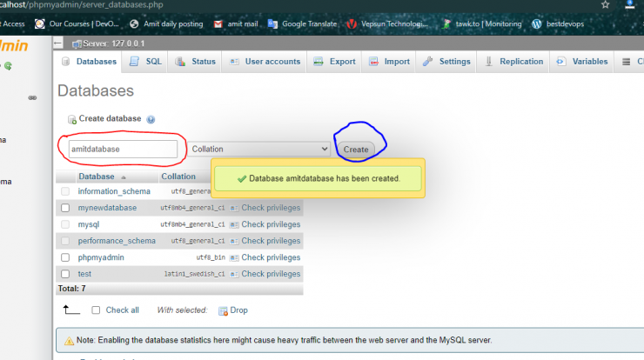Viewport: 644px width, 360px height.
Task: Click the Create button
Action: point(356,150)
